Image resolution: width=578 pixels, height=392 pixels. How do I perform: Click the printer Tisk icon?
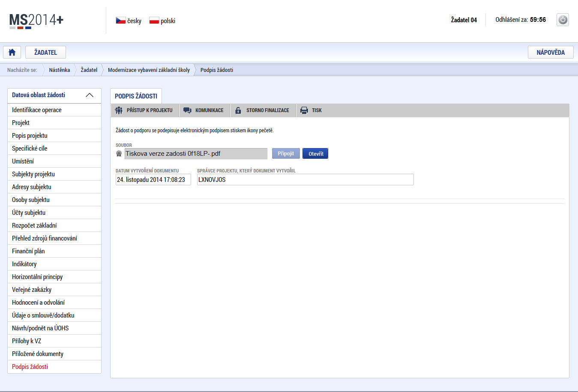point(304,110)
